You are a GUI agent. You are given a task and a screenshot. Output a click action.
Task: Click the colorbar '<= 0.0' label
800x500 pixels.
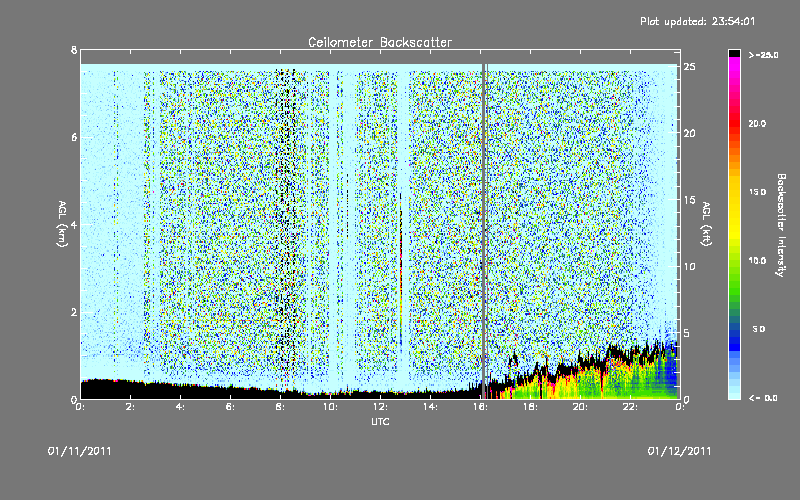[x=763, y=398]
